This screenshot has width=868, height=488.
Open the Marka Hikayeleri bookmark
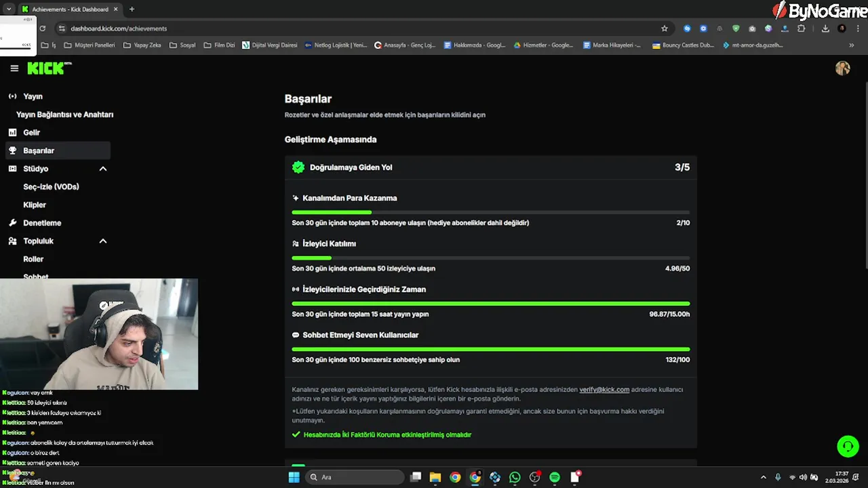(x=612, y=45)
